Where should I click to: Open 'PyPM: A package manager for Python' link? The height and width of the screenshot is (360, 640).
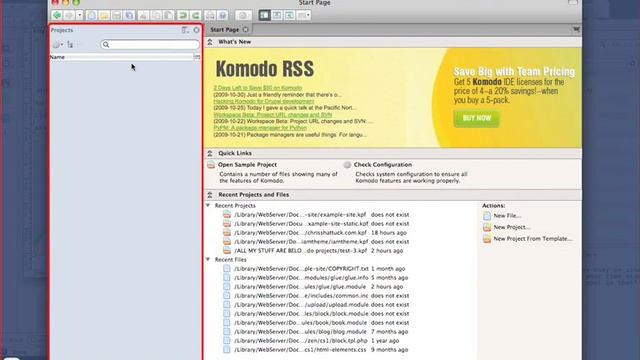click(x=260, y=128)
